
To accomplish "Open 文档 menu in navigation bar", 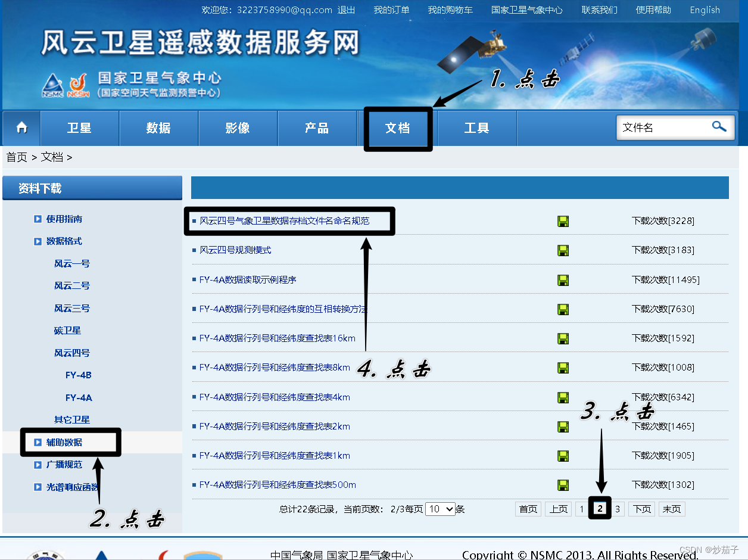I will (x=397, y=128).
